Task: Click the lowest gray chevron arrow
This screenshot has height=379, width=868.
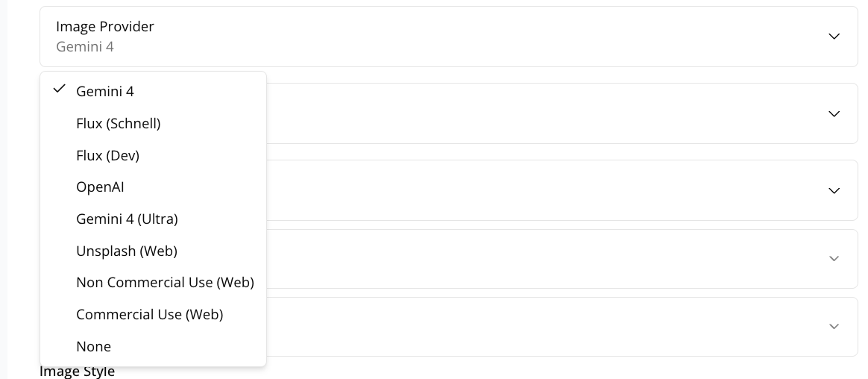Action: tap(834, 327)
